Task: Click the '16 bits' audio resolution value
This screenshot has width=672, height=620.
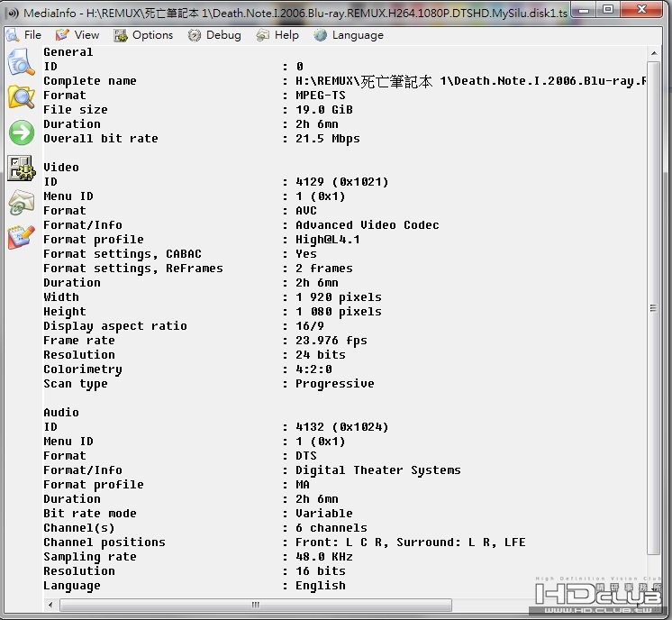Action: (x=321, y=571)
